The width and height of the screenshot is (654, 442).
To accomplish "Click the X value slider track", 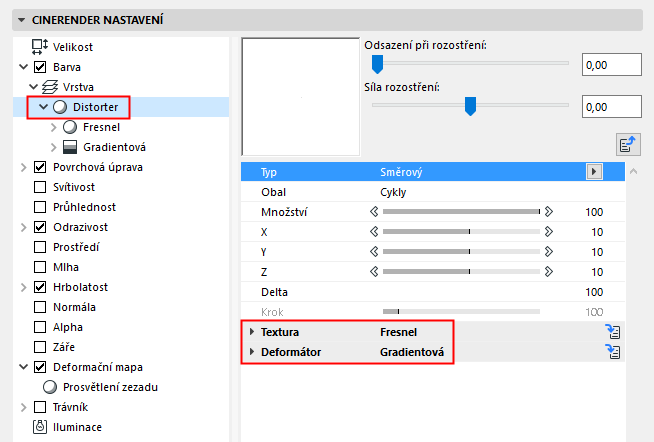I will tap(461, 232).
